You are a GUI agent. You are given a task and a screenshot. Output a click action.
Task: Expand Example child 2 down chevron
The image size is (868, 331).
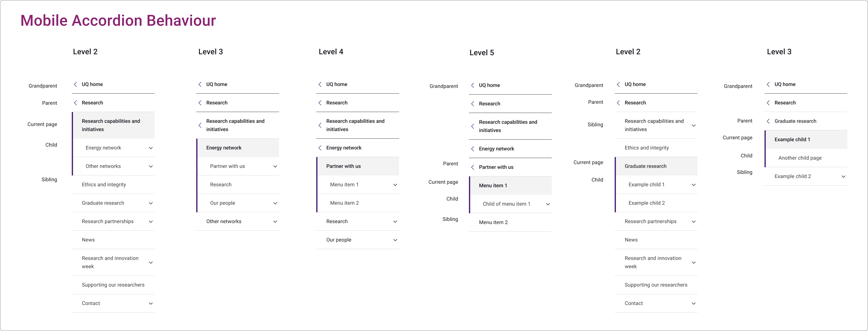pos(843,176)
